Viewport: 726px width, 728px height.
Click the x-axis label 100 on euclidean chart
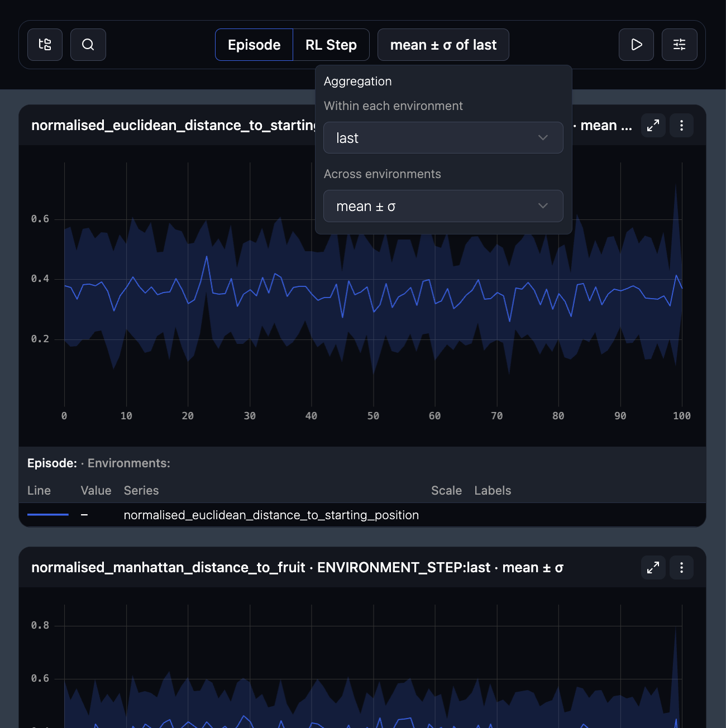pyautogui.click(x=682, y=416)
